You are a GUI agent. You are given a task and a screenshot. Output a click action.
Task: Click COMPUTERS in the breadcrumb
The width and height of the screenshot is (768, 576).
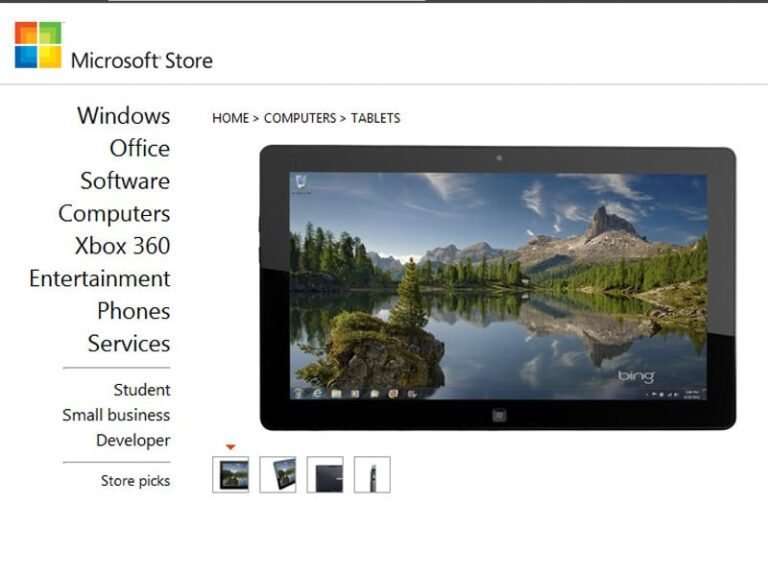click(300, 118)
